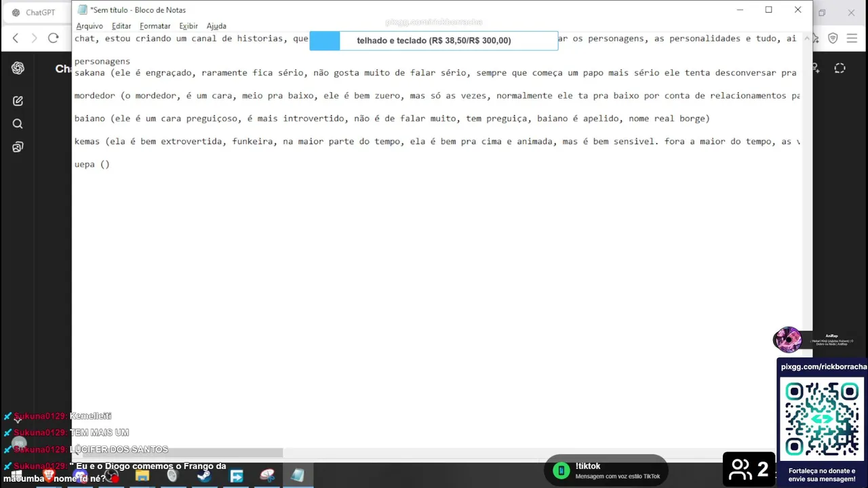Open Brave browser from the taskbar
Viewport: 868px width, 488px height.
(x=49, y=476)
